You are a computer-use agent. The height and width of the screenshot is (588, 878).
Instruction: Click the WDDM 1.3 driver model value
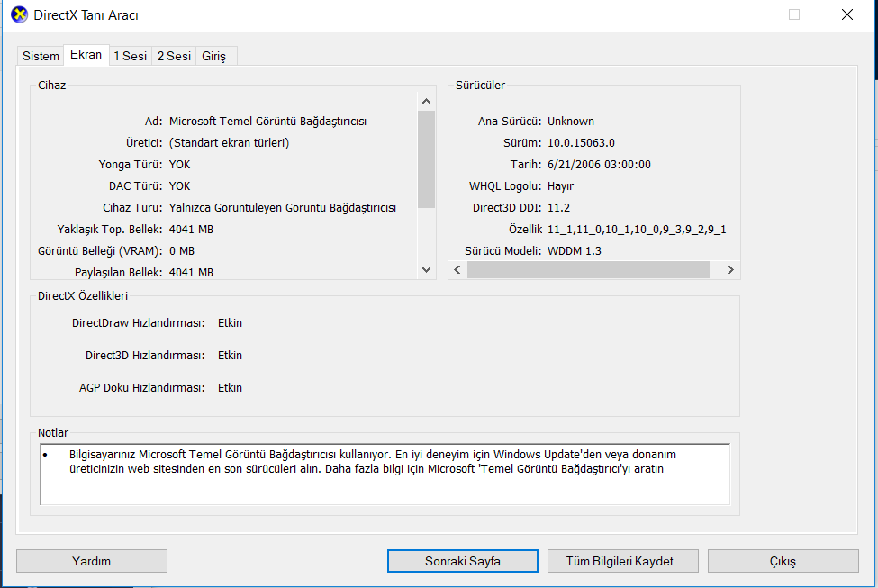[575, 251]
